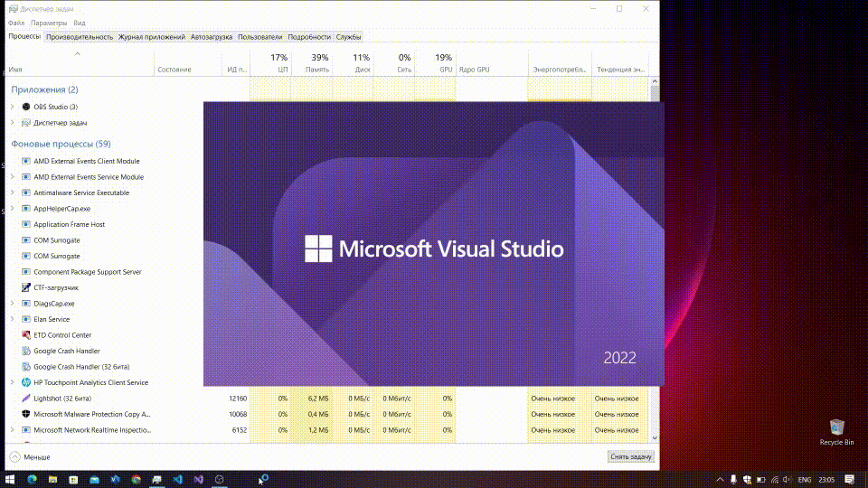The width and height of the screenshot is (868, 488).
Task: Click the battery tray icon
Action: [x=761, y=480]
